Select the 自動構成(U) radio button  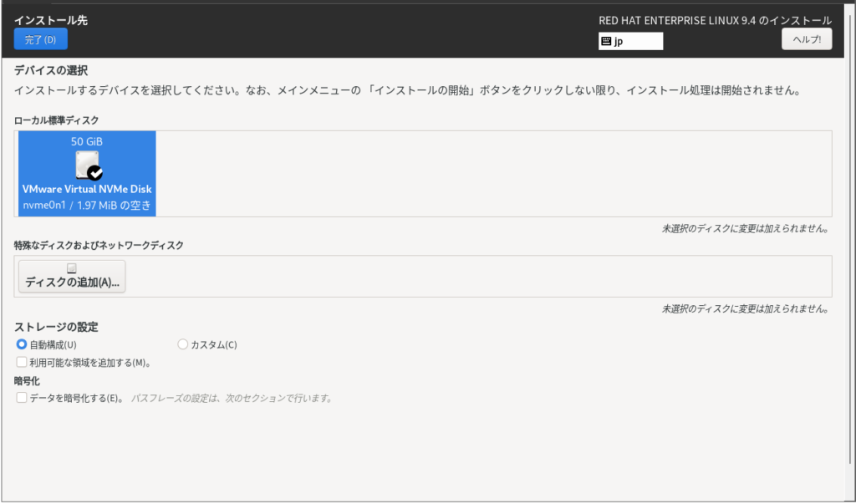point(22,344)
